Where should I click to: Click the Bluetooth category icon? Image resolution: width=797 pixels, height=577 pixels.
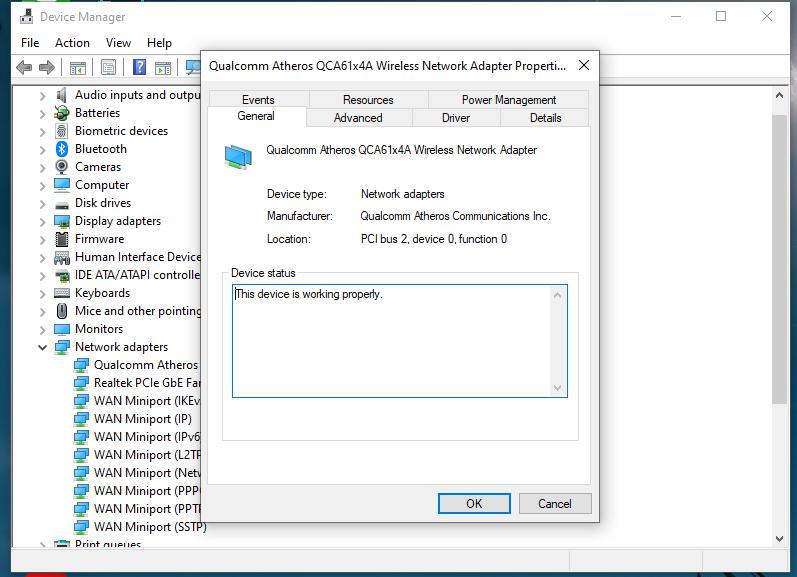(x=62, y=149)
